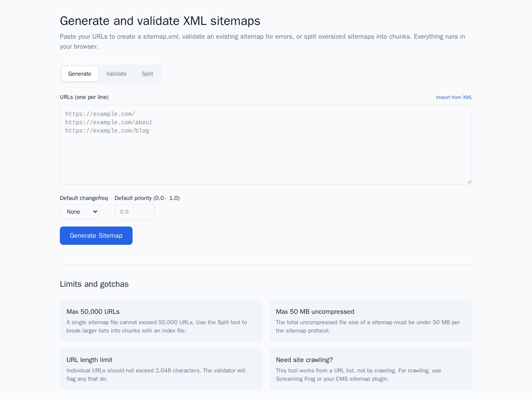Click the 'Generate and validate XML sitemaps' heading

tap(160, 21)
